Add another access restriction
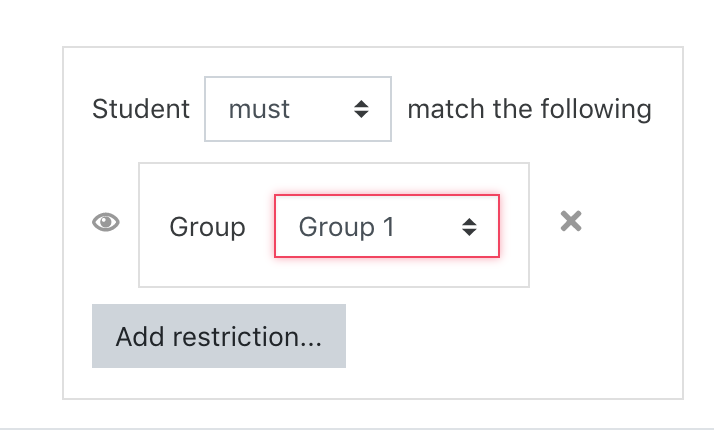 [219, 336]
